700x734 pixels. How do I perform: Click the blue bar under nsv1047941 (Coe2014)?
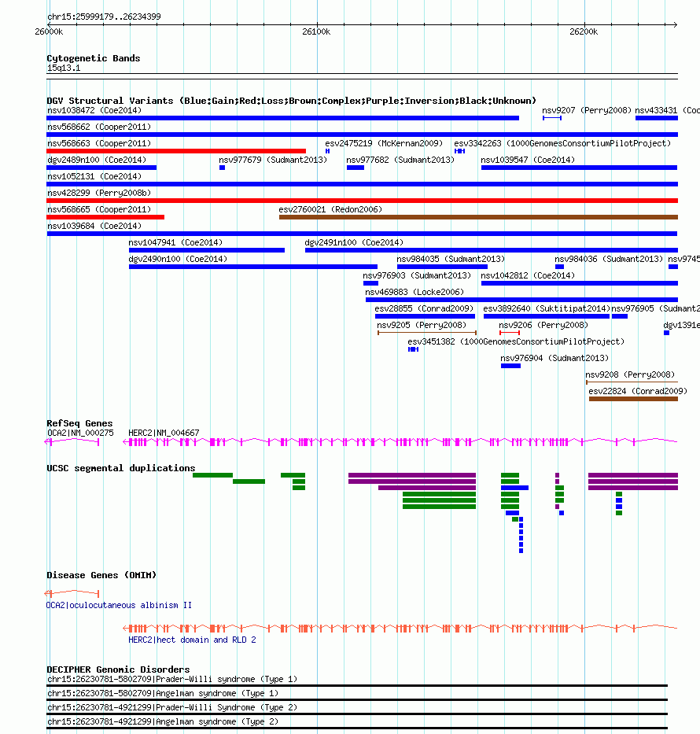(207, 250)
